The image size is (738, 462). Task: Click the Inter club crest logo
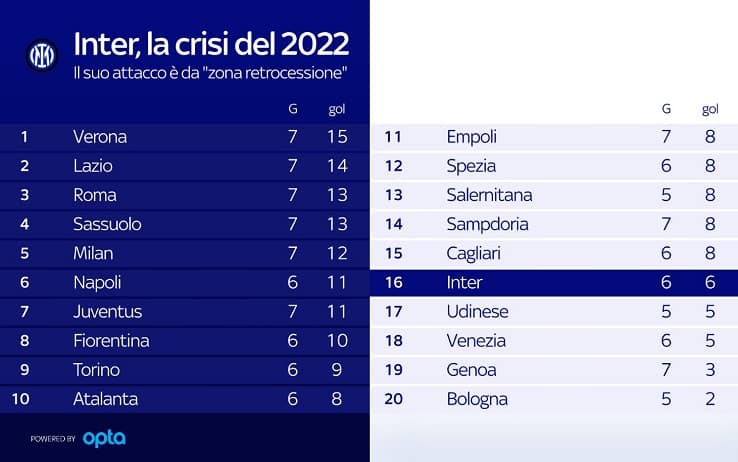click(x=42, y=55)
